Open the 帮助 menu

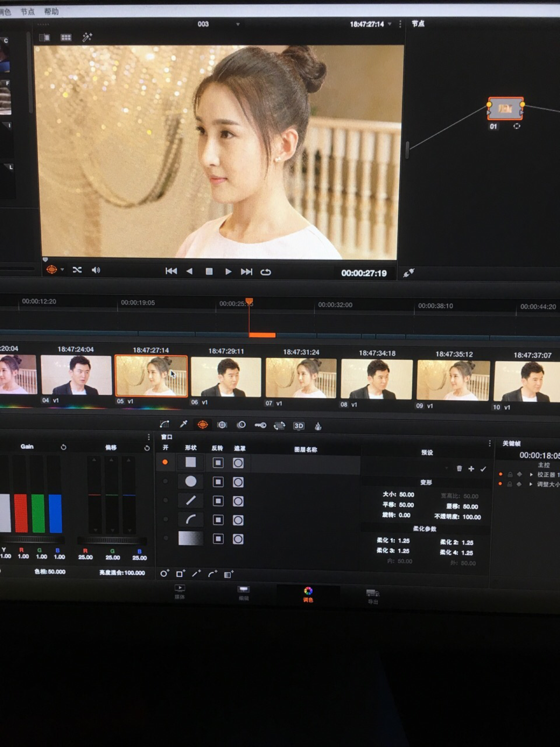(x=51, y=12)
